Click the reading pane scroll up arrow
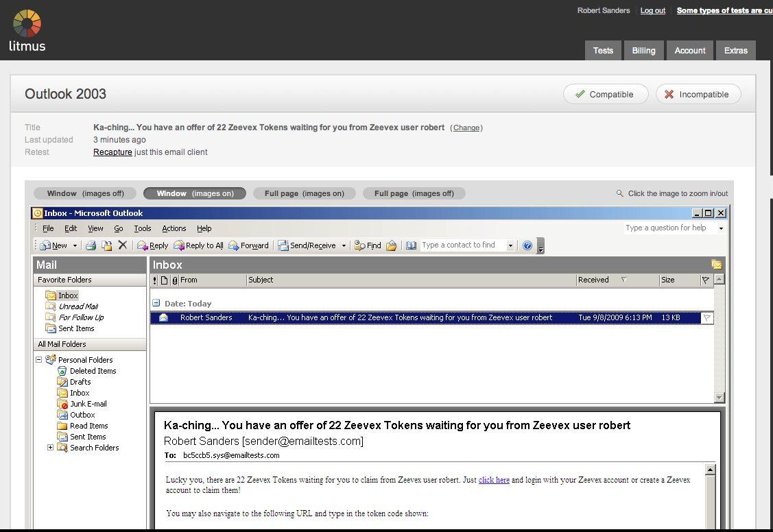This screenshot has height=532, width=773. 710,470
